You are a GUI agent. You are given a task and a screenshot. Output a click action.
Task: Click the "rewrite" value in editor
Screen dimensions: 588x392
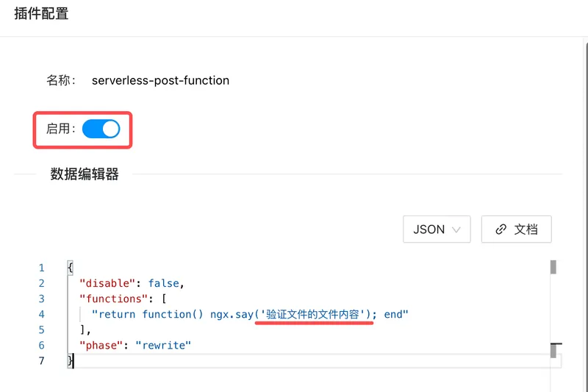point(162,345)
